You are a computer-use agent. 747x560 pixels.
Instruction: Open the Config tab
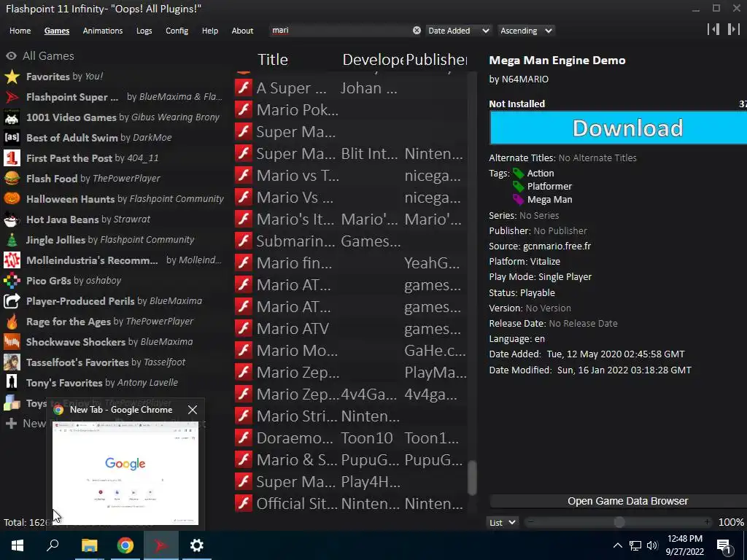[x=177, y=31]
